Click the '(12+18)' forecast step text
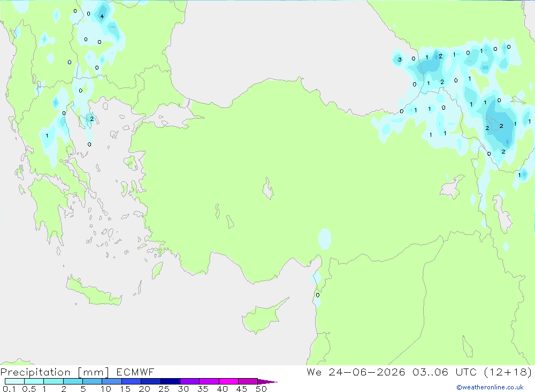The width and height of the screenshot is (535, 392). (508, 372)
